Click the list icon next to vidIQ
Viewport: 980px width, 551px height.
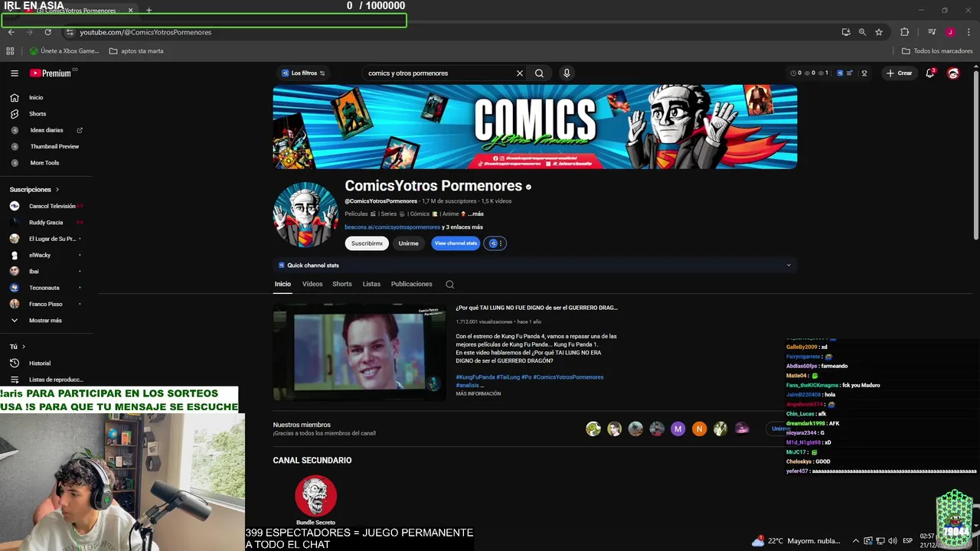coord(850,73)
